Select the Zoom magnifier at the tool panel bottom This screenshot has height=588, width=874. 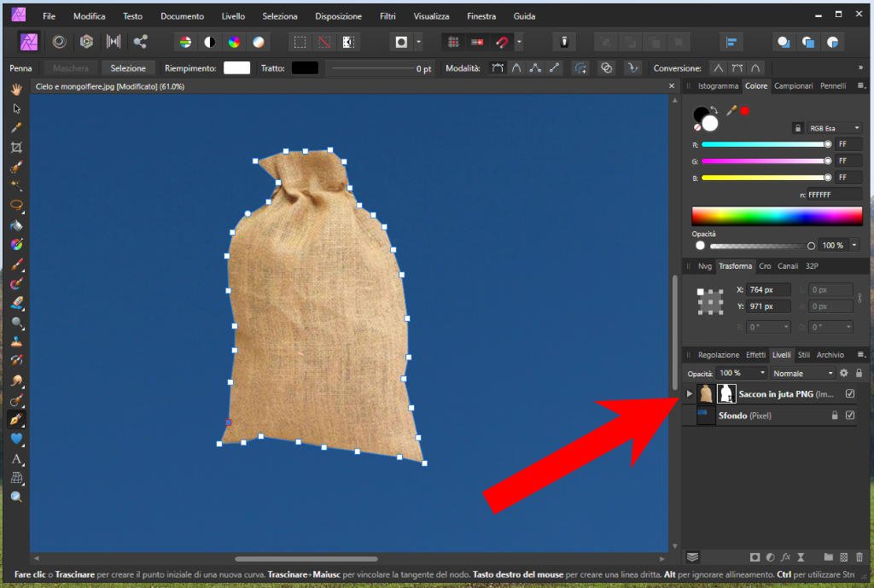(16, 497)
